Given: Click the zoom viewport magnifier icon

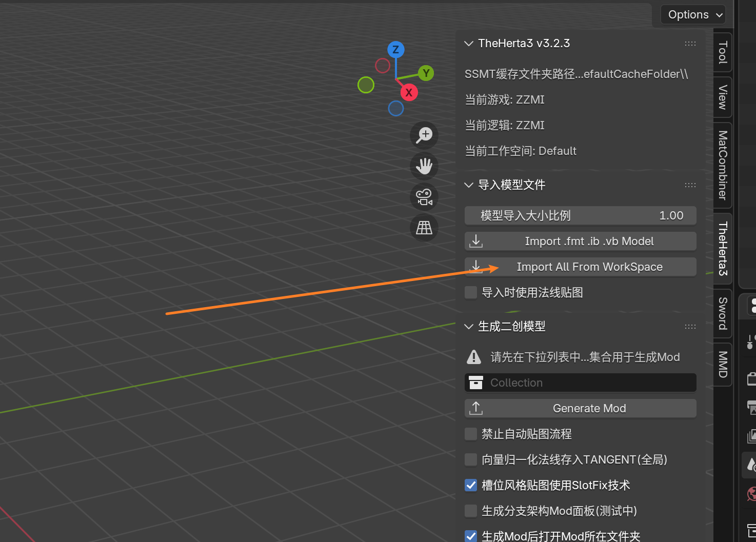Looking at the screenshot, I should [x=424, y=135].
